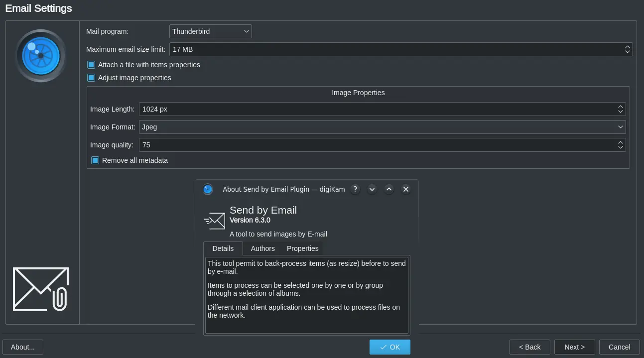Image resolution: width=644 pixels, height=358 pixels.
Task: Uncheck Remove all metadata
Action: coord(95,160)
